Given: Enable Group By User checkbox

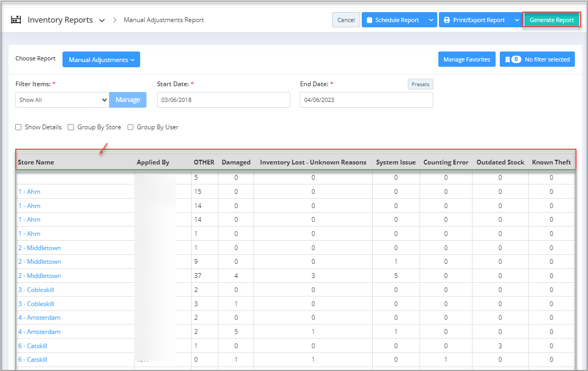Looking at the screenshot, I should click(131, 127).
